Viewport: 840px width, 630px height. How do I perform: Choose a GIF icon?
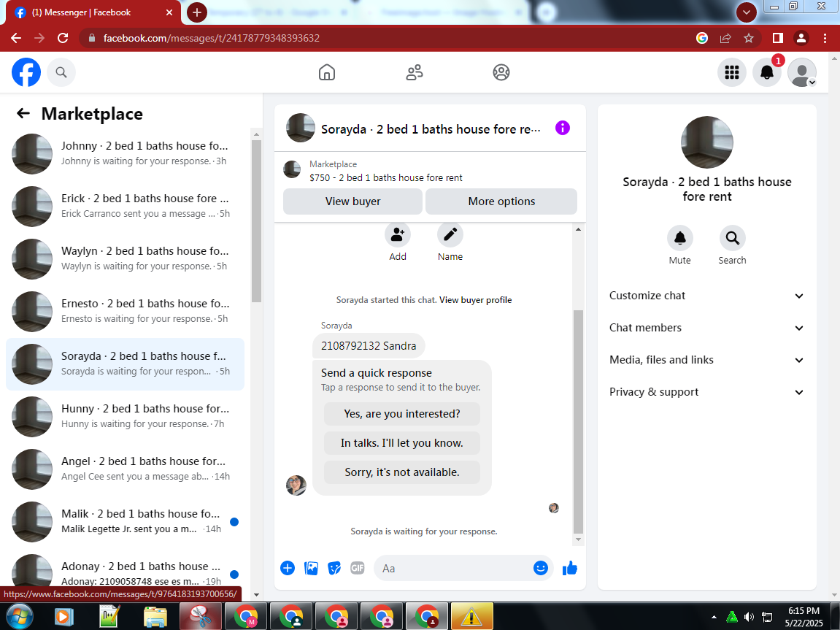(358, 568)
